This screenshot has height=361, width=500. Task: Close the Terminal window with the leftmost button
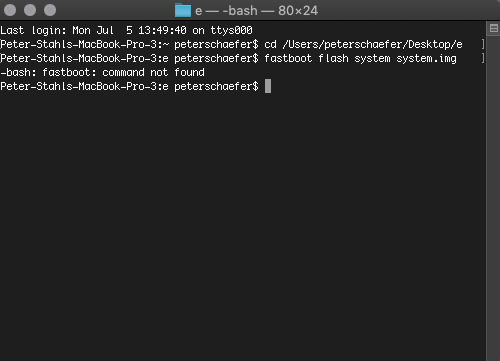point(10,10)
